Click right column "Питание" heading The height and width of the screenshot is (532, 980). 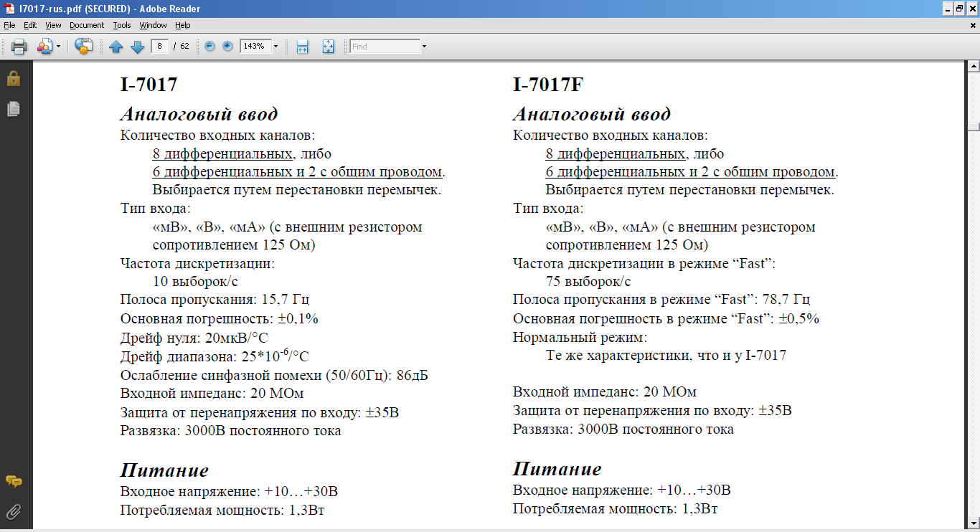pos(557,469)
